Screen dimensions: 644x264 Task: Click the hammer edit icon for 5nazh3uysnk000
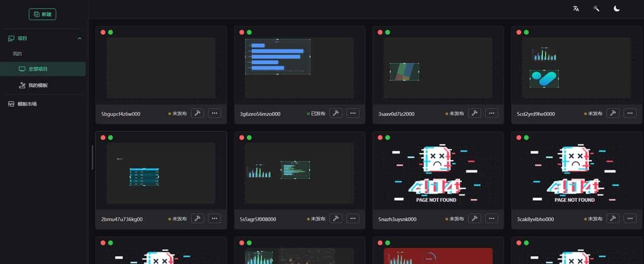[474, 218]
